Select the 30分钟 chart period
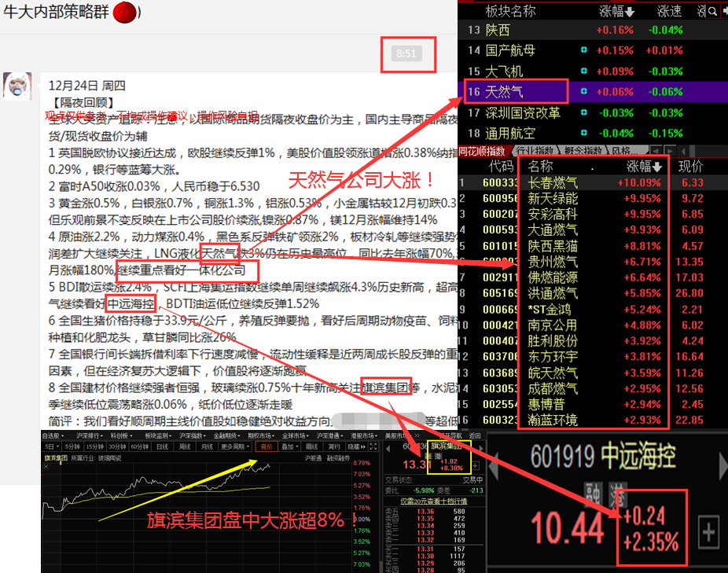The image size is (728, 573). pyautogui.click(x=117, y=446)
